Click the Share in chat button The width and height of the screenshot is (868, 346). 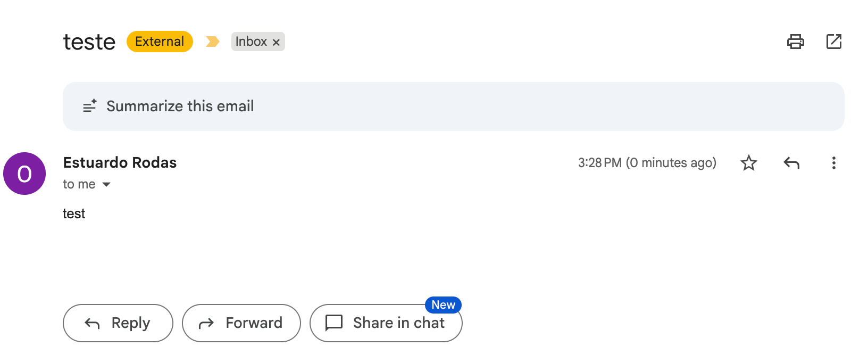(x=386, y=323)
